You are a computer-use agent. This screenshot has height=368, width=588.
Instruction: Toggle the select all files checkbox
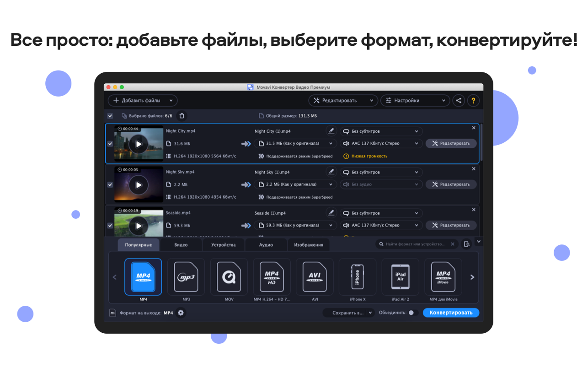(110, 116)
